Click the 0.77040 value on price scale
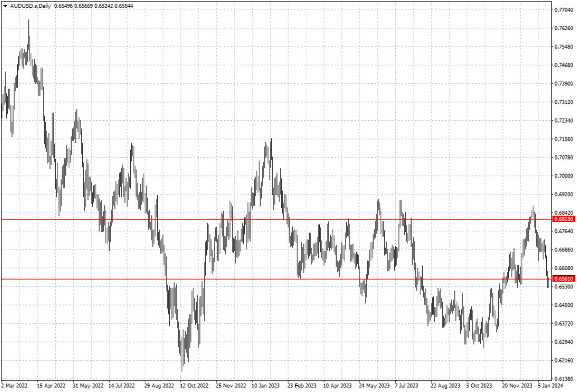This screenshot has width=577, height=392. coord(564,10)
